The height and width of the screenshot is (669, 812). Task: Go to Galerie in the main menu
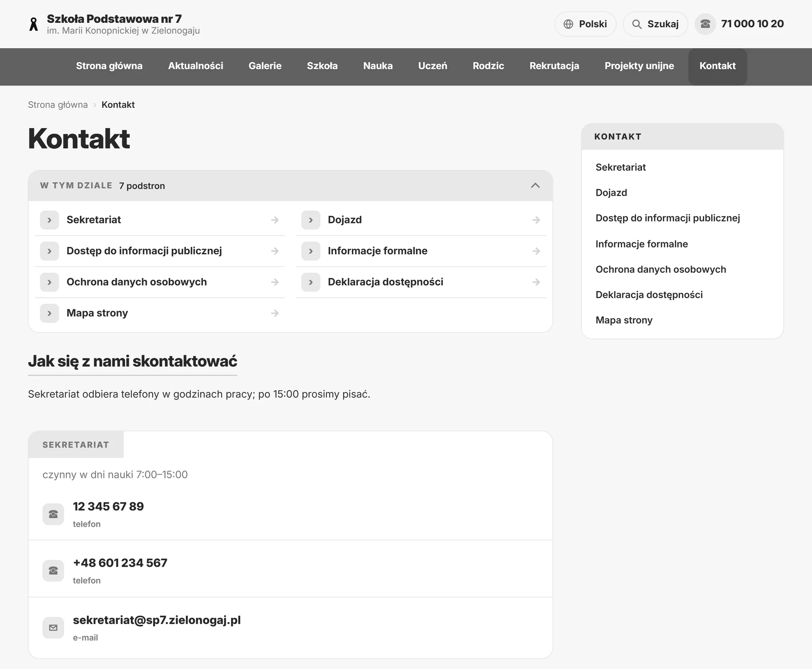click(265, 66)
